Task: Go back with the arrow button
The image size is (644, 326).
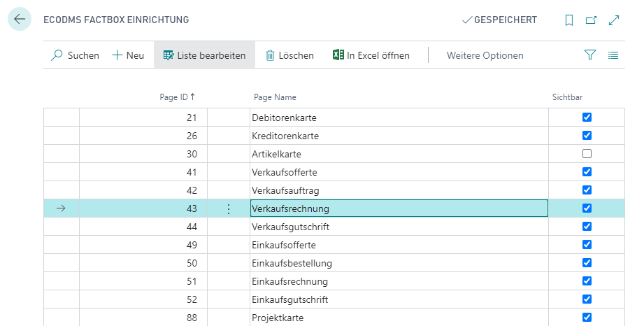Action: (x=20, y=19)
